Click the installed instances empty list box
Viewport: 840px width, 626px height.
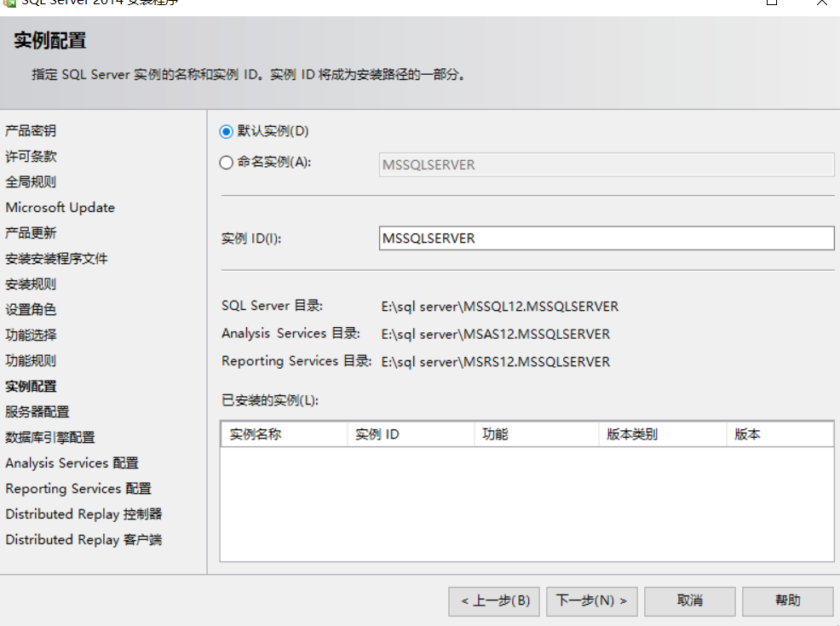click(527, 504)
